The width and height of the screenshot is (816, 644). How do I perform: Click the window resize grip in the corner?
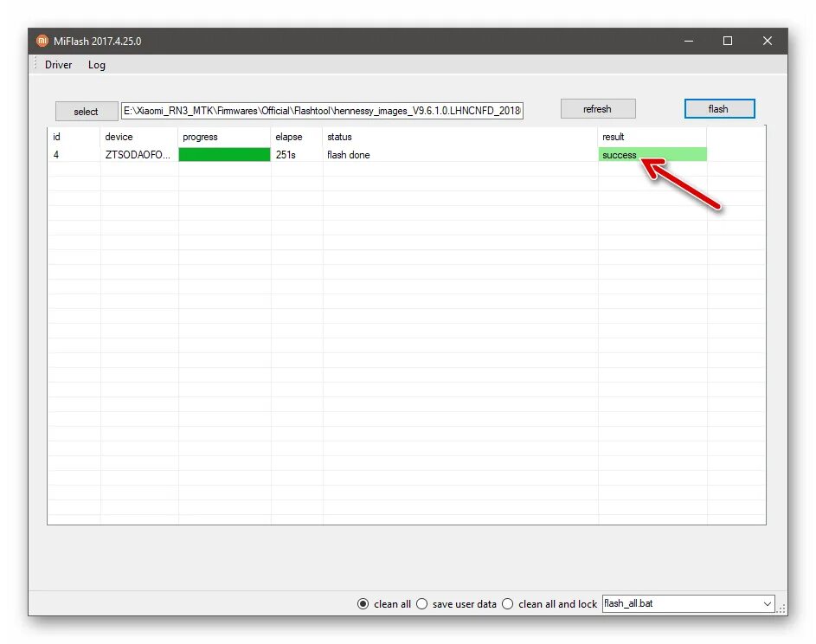[781, 609]
